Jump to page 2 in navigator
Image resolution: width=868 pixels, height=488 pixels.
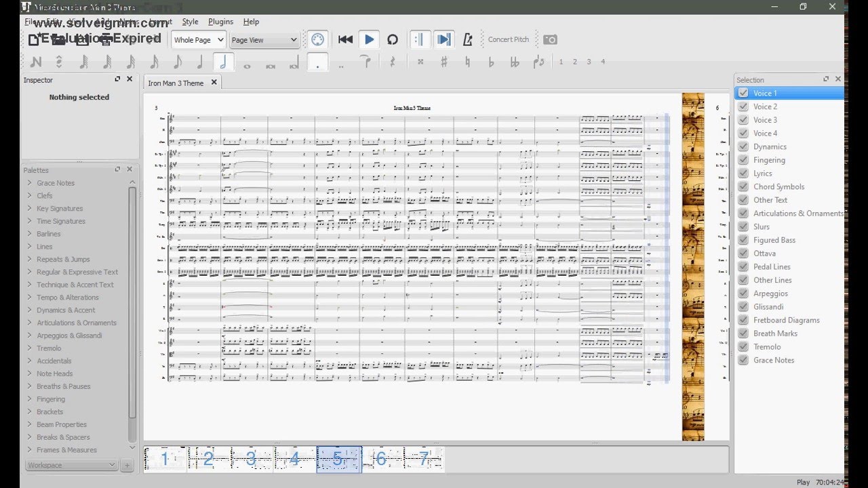208,460
